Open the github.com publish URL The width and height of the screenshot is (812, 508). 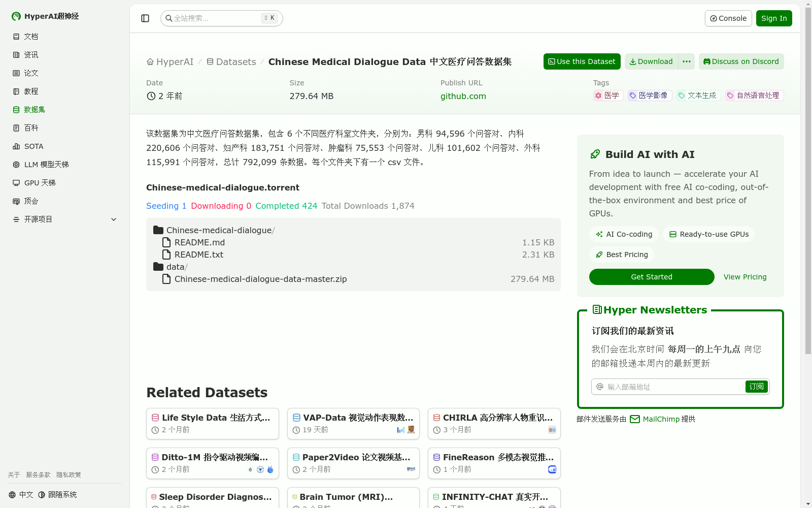point(463,96)
